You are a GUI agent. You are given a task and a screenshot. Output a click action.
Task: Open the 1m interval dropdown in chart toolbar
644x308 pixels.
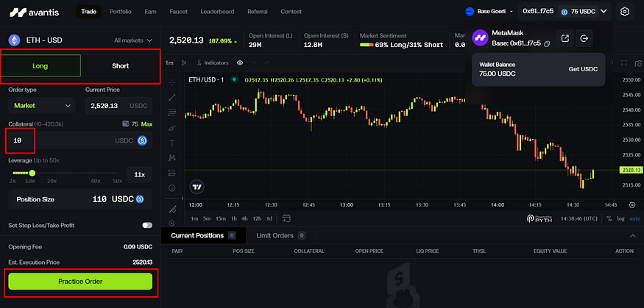pos(169,62)
